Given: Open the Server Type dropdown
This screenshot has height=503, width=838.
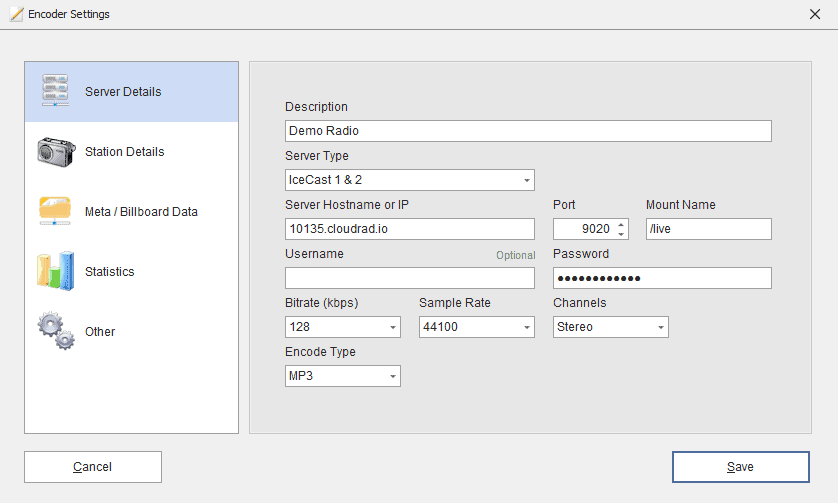Looking at the screenshot, I should click(x=526, y=180).
